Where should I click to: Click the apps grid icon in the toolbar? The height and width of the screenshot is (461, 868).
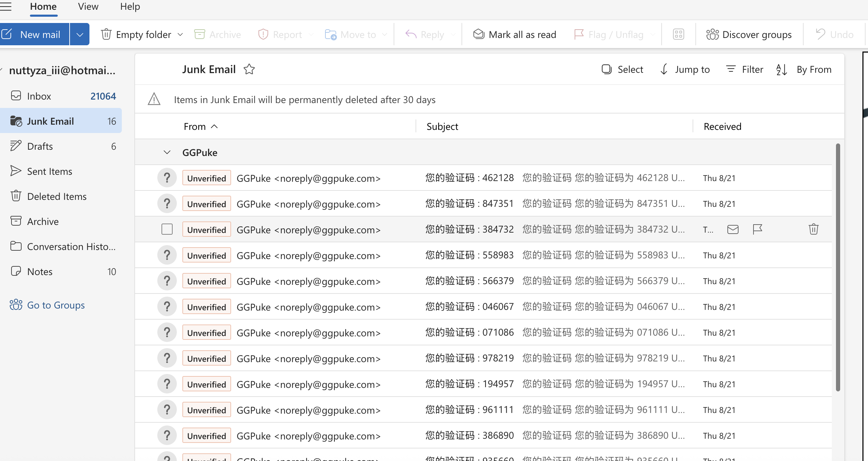[x=678, y=34]
